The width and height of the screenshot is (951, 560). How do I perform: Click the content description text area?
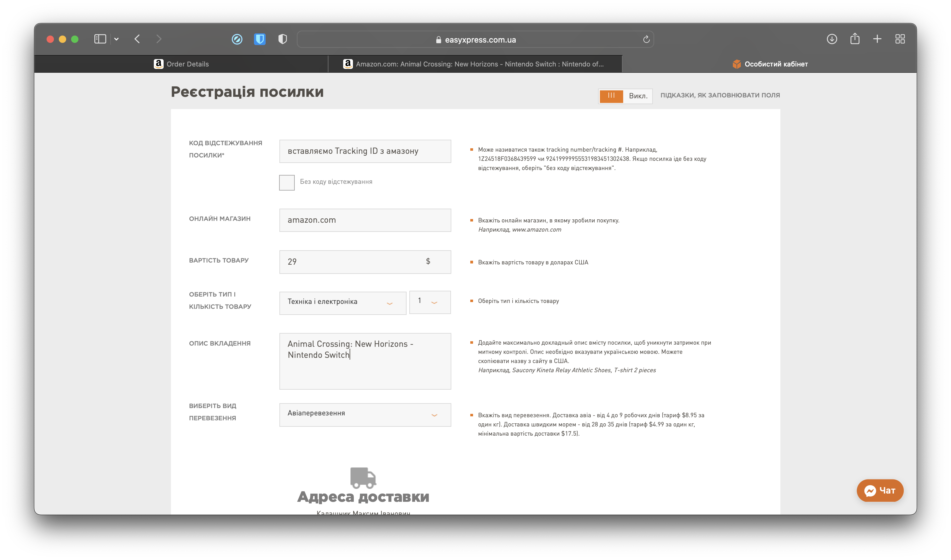pyautogui.click(x=365, y=361)
